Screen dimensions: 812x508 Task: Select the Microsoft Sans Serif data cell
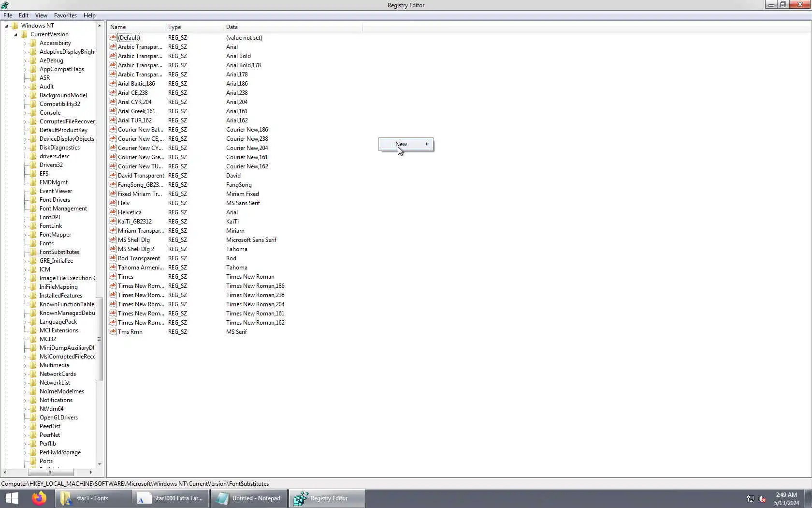[251, 240]
